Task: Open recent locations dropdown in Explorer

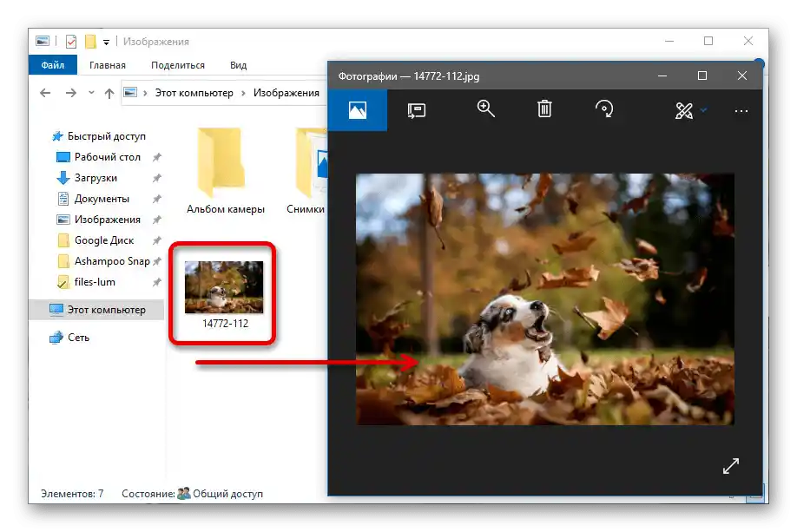Action: coord(91,93)
